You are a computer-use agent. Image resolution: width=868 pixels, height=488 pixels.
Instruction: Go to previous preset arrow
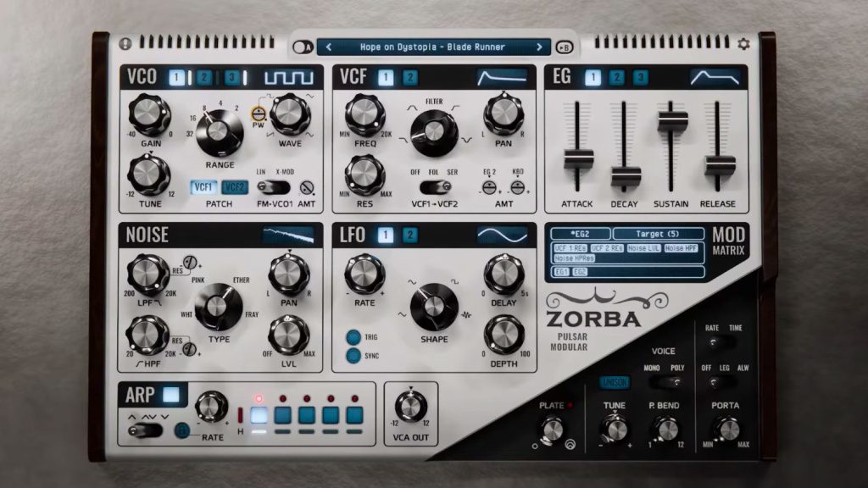click(329, 47)
